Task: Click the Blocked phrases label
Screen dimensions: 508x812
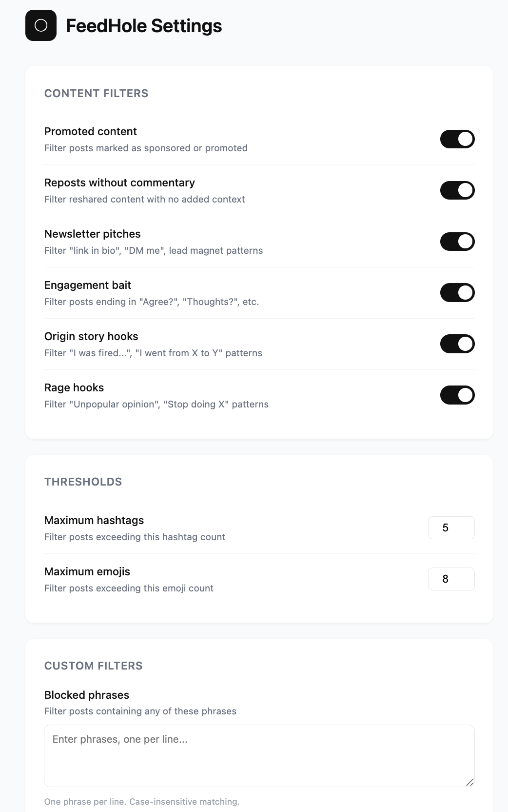Action: pos(87,695)
